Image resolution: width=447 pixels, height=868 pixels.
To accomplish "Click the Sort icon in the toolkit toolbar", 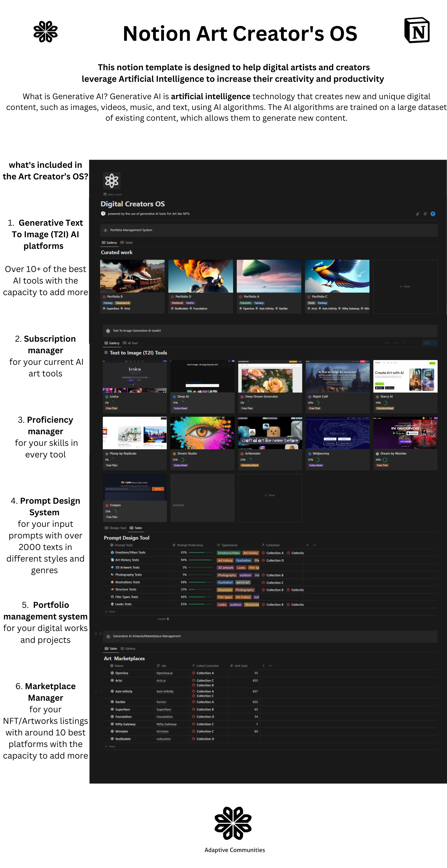I will pos(396,343).
